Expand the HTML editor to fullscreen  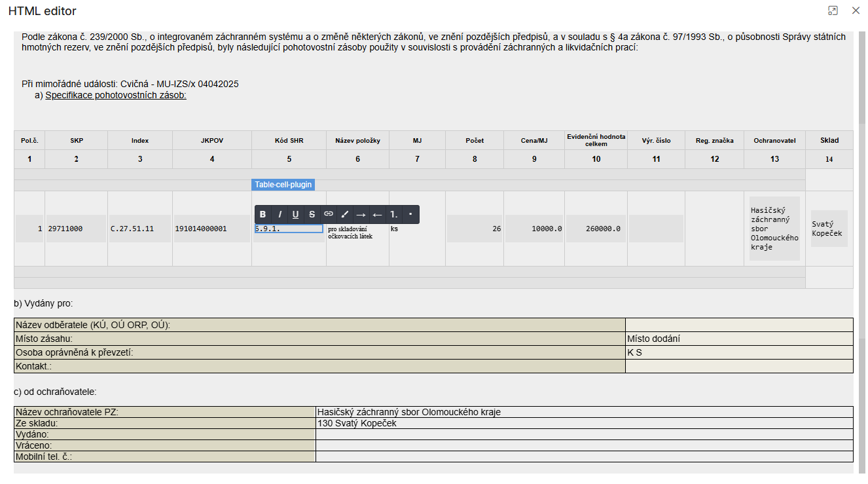[833, 10]
